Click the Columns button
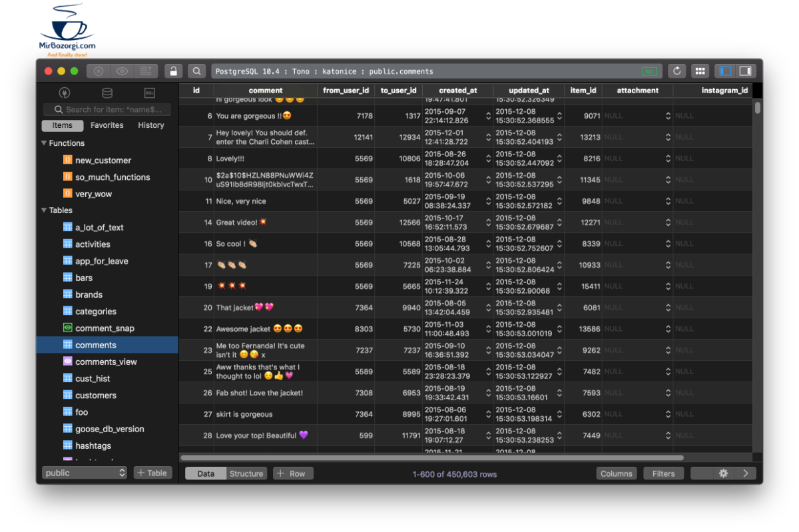 pos(616,473)
